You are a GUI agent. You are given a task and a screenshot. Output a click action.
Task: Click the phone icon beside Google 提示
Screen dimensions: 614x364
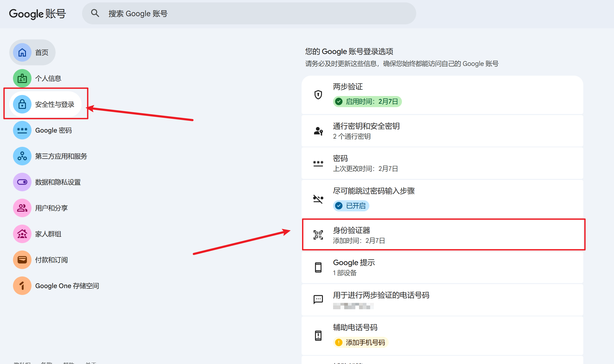318,267
